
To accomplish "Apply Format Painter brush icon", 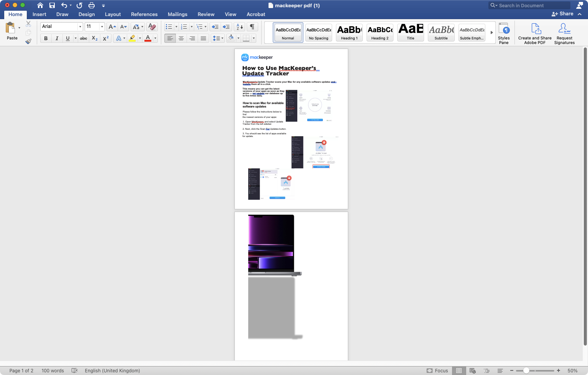I will 28,41.
